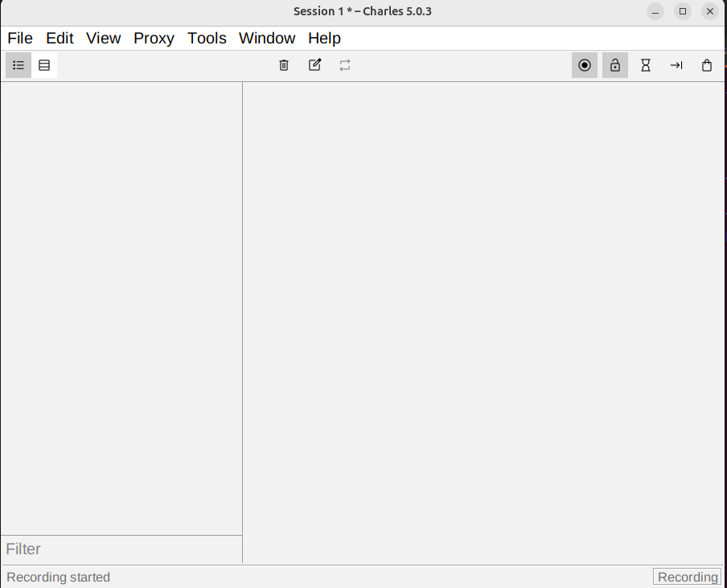Open the Proxy menu

(154, 38)
